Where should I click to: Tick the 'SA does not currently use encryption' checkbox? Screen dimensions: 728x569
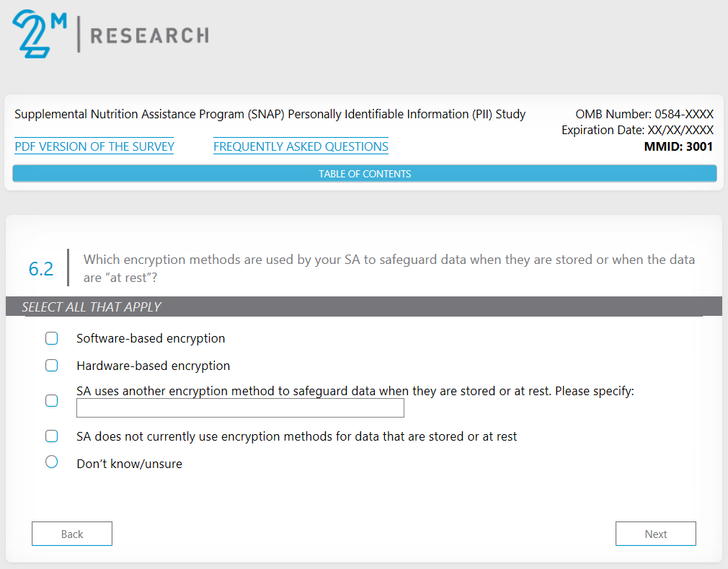51,436
